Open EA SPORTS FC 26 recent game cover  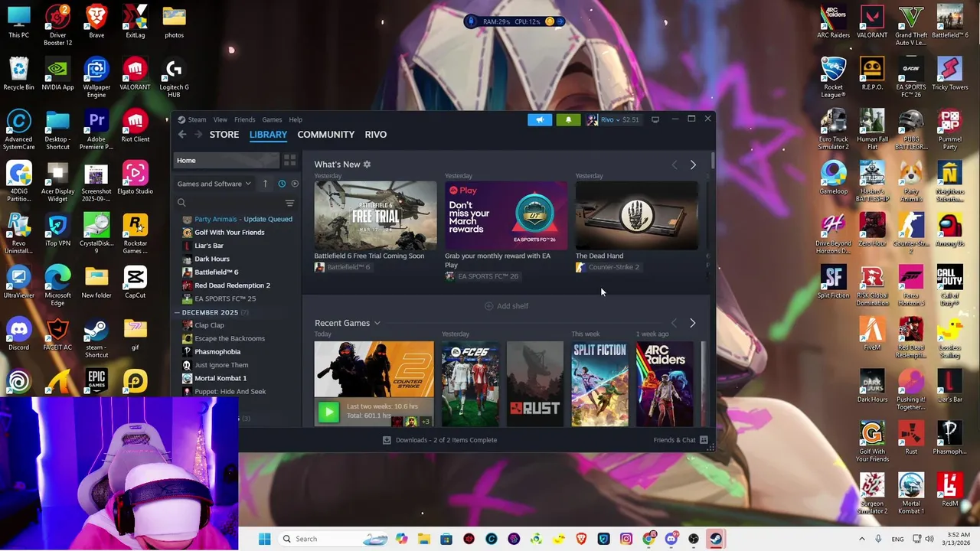[x=471, y=384]
